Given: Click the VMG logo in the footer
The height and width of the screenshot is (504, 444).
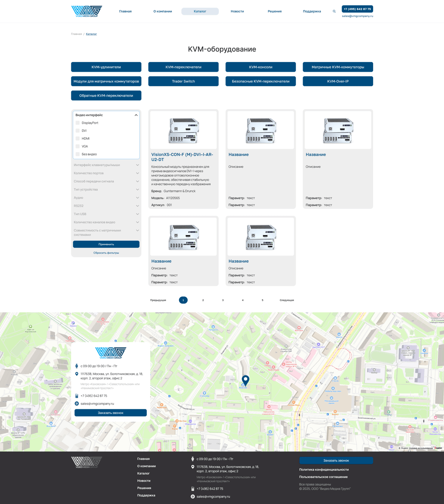Looking at the screenshot, I should click(x=86, y=462).
